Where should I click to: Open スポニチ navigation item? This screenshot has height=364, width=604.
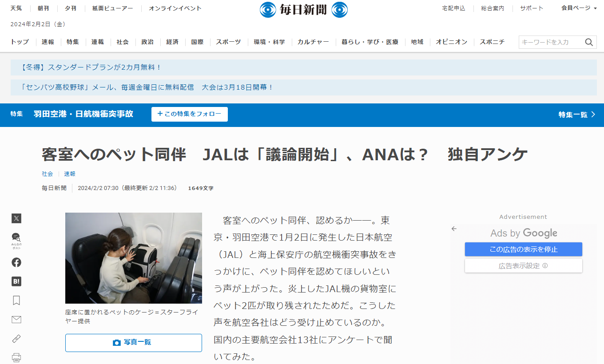coord(492,42)
